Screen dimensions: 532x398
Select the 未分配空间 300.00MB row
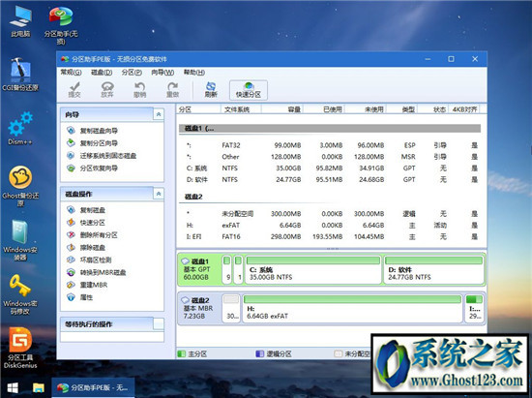[x=331, y=214]
